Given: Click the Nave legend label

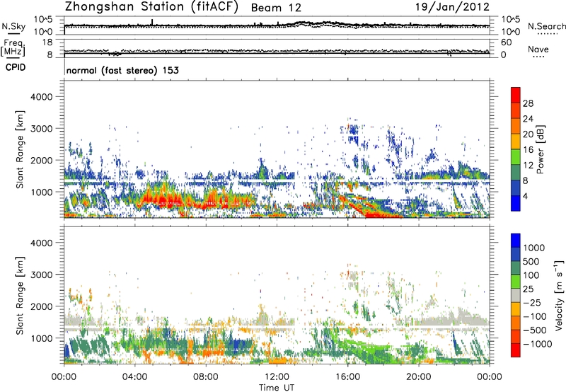Looking at the screenshot, I should [x=538, y=50].
